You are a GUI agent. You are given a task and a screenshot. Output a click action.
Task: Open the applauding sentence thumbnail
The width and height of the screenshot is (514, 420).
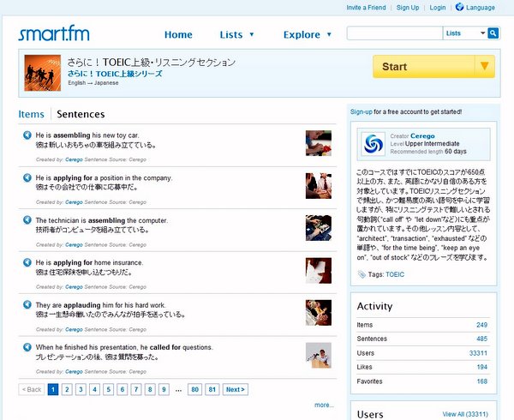(319, 313)
